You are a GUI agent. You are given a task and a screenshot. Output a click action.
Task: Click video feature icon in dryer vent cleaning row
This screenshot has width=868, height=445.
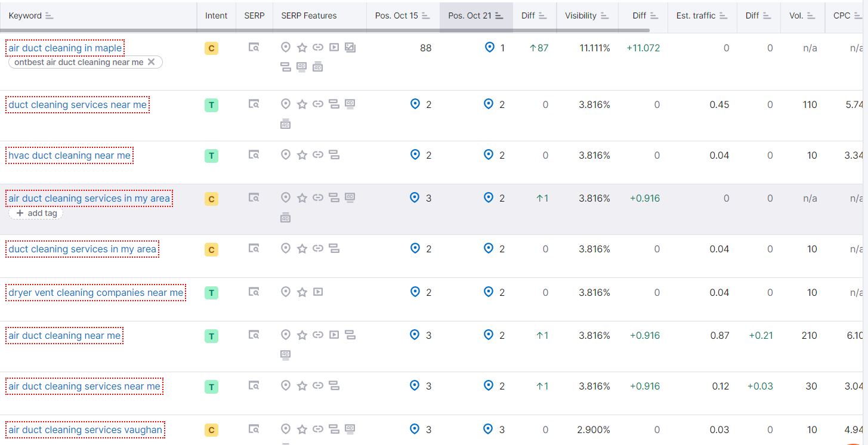click(x=318, y=292)
